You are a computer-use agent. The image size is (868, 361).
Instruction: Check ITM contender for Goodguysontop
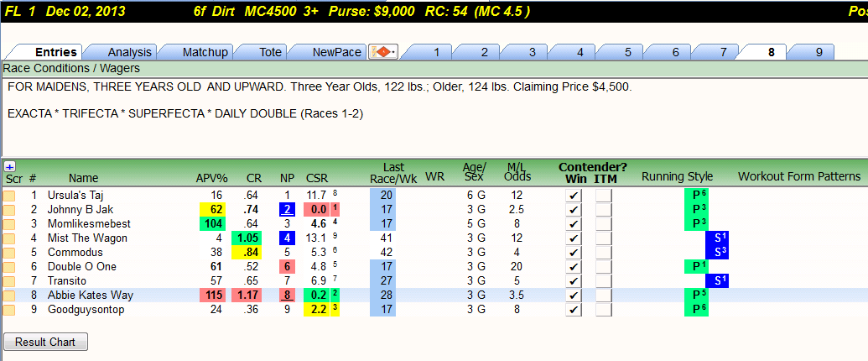tap(605, 310)
